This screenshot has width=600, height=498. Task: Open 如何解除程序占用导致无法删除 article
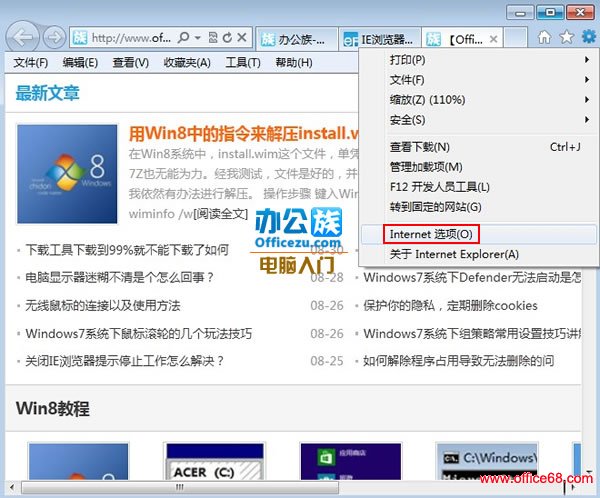[458, 361]
